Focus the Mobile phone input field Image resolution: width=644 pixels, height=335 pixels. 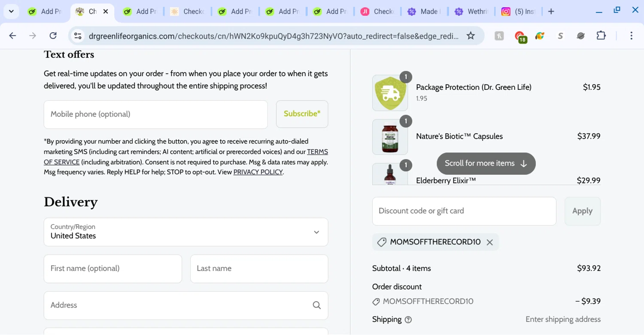[x=156, y=114]
